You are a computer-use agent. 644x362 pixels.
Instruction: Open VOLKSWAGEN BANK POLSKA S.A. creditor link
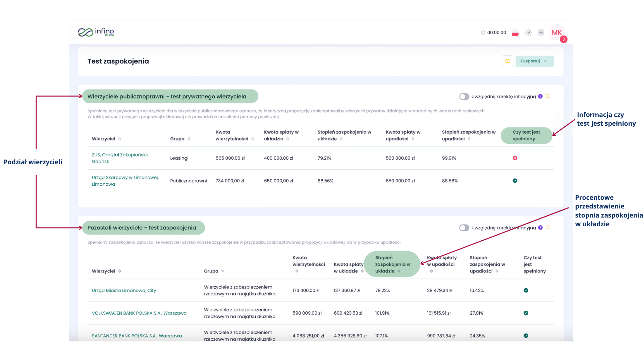(139, 313)
